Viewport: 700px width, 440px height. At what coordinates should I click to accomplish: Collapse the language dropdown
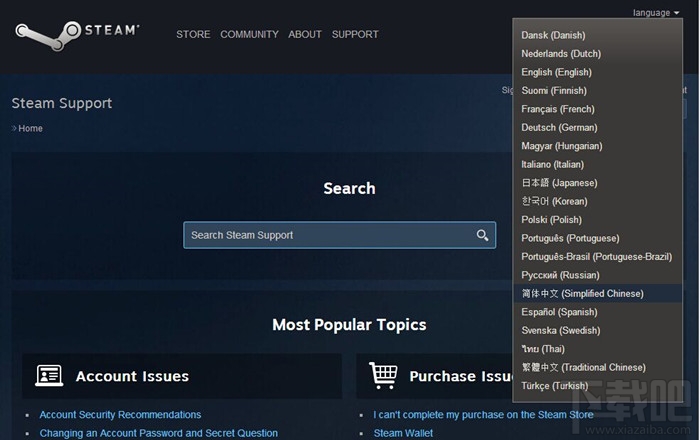coord(656,12)
